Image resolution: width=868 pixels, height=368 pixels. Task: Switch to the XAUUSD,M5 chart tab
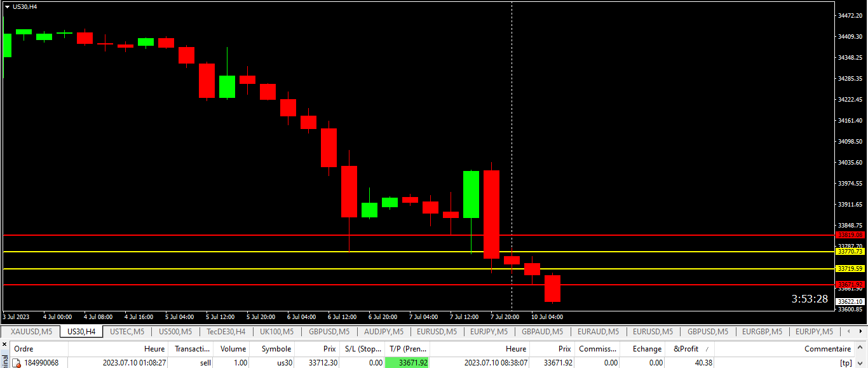30,332
